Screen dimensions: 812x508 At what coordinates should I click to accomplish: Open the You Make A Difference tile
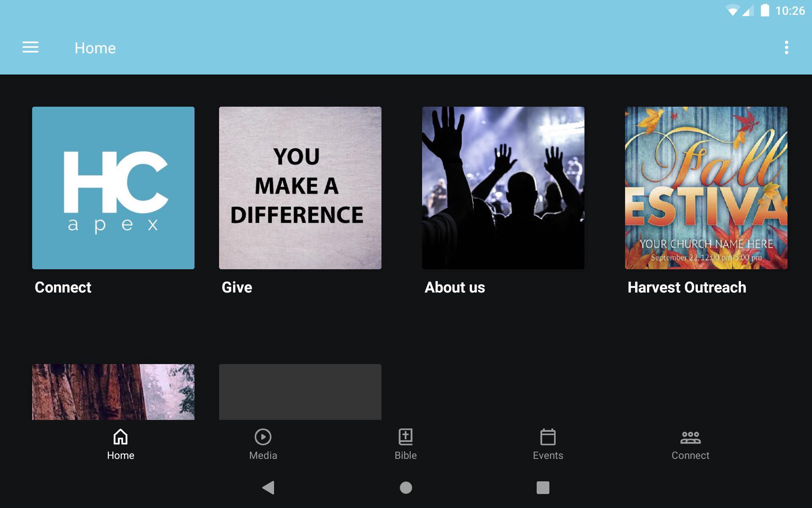(x=300, y=188)
